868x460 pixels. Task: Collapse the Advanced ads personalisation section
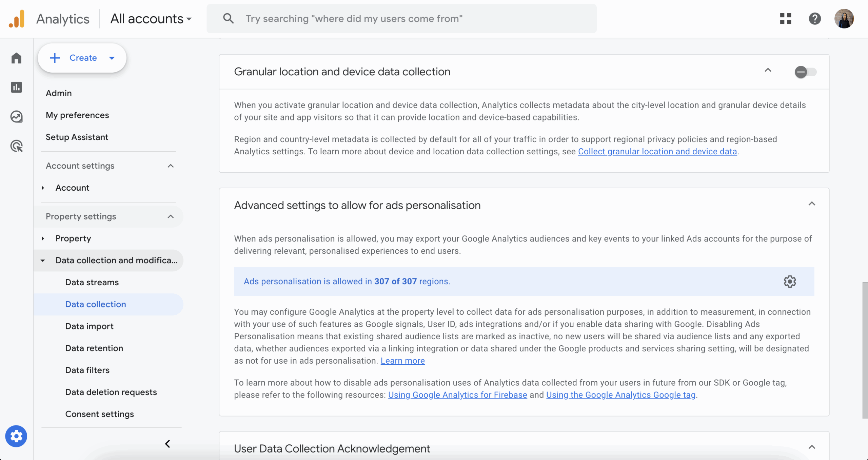tap(812, 204)
